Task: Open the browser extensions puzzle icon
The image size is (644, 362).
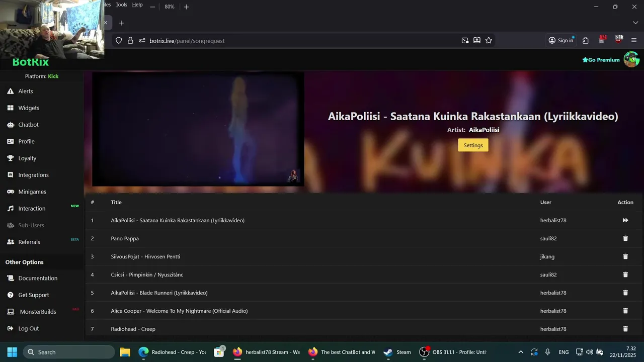Action: (586, 40)
